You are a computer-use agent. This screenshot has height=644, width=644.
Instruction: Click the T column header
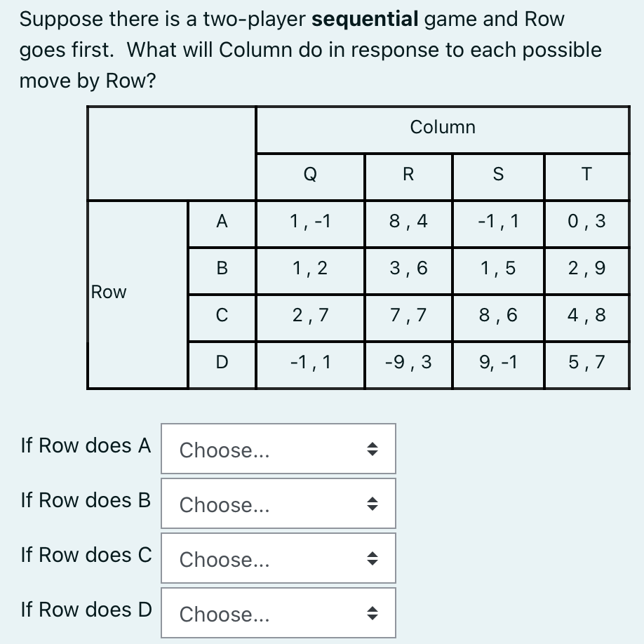[x=586, y=177]
